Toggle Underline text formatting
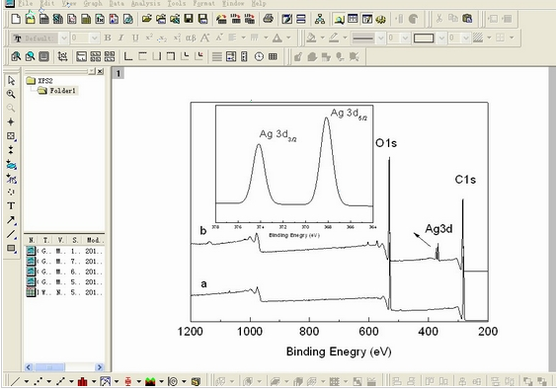The image size is (557, 392). (x=135, y=38)
